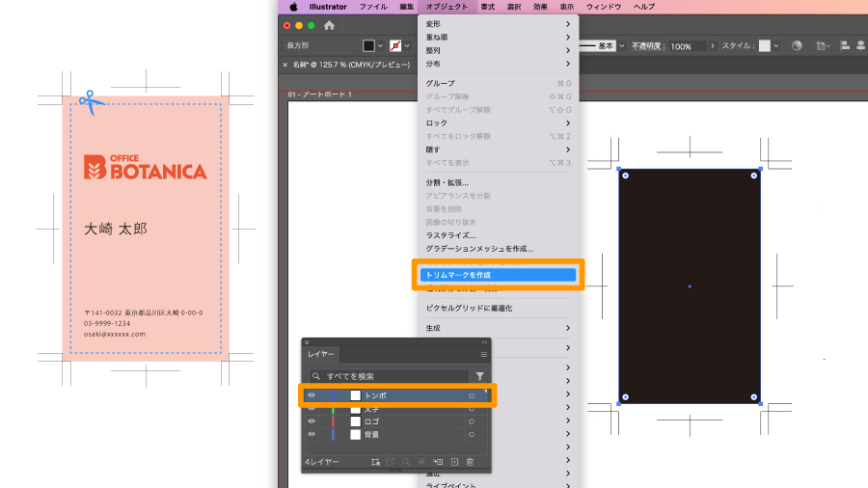
Task: Click the trash icon to delete layer
Action: (x=470, y=462)
